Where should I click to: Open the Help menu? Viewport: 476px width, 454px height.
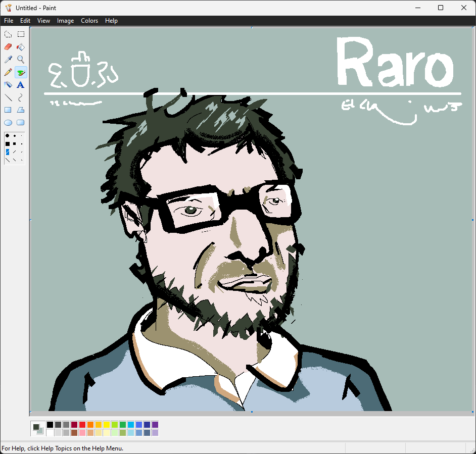(x=111, y=21)
